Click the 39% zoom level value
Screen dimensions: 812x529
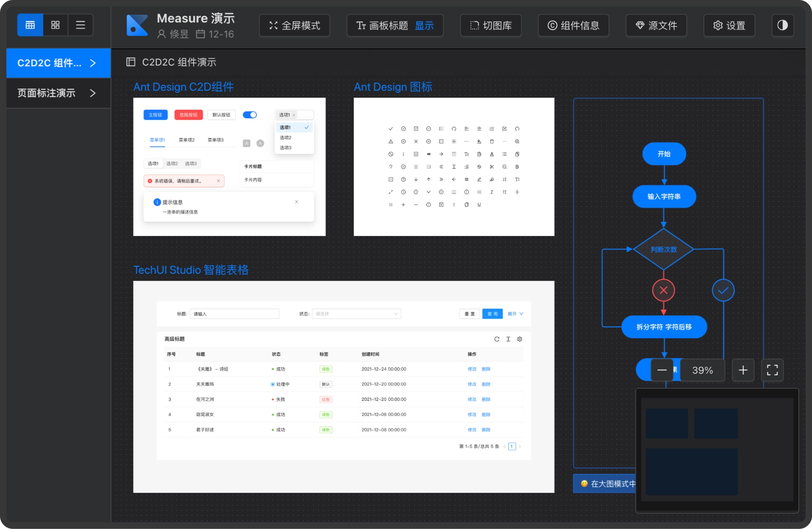point(703,370)
